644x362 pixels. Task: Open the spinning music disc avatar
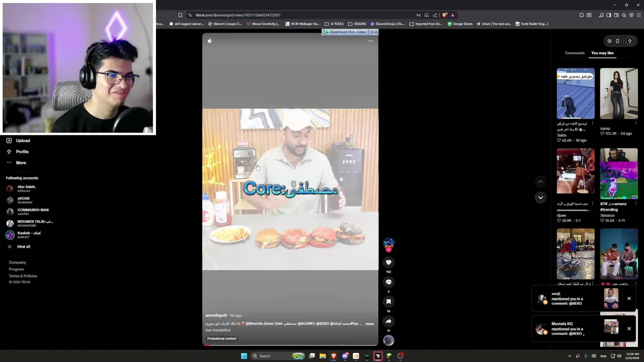pos(388,340)
